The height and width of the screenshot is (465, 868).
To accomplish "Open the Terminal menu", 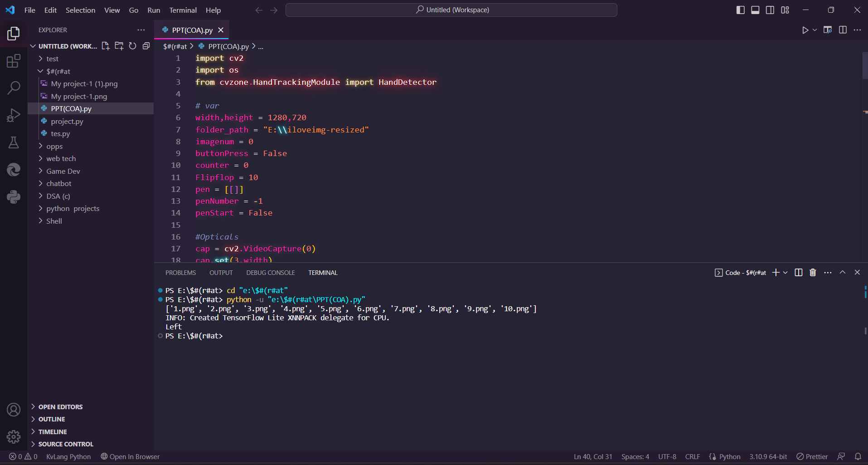I will (x=183, y=10).
